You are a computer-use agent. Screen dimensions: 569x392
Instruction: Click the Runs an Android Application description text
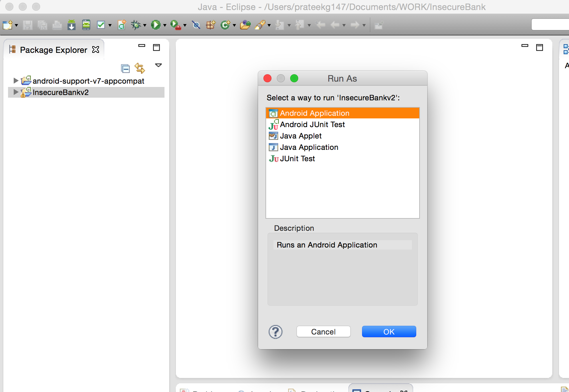click(x=327, y=245)
